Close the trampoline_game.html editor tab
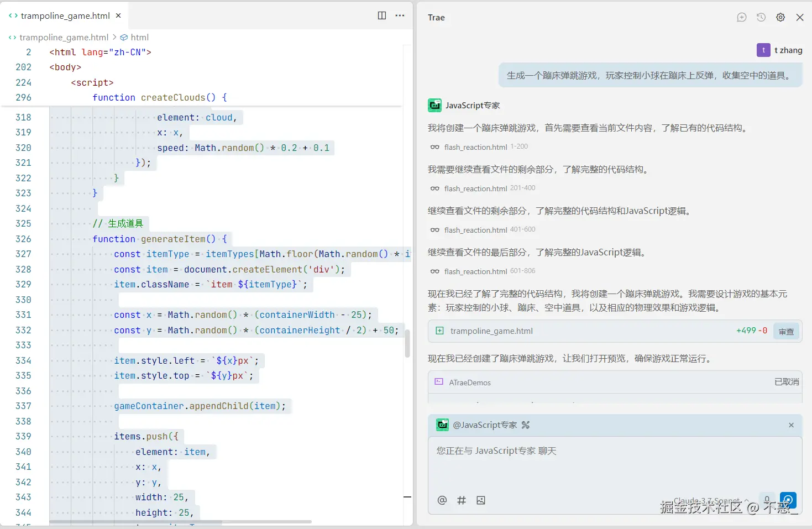812x529 pixels. click(118, 15)
